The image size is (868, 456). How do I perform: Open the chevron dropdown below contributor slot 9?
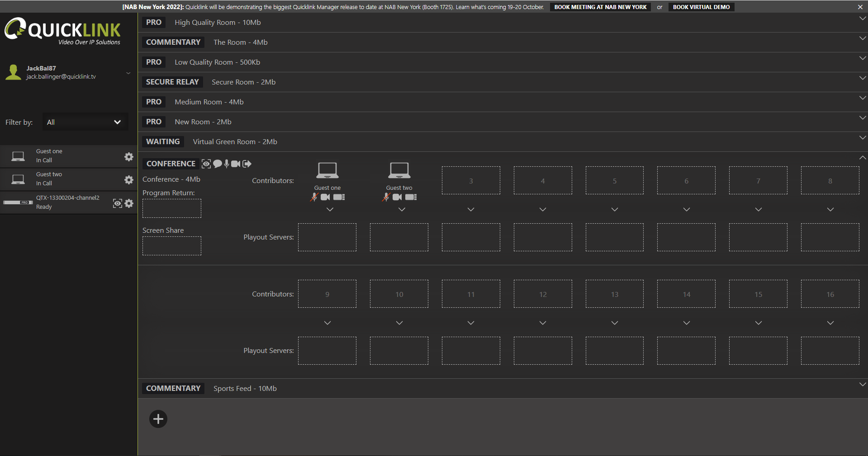pos(327,323)
